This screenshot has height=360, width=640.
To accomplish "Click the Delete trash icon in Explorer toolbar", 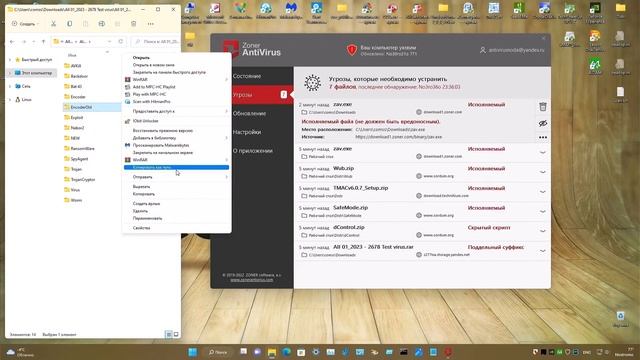I will point(133,24).
